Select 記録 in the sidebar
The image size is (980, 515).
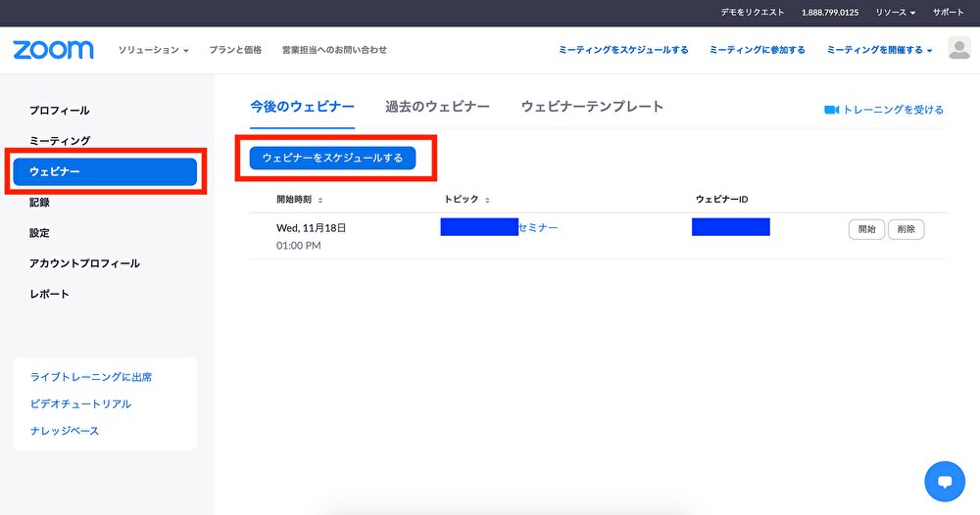tap(39, 203)
